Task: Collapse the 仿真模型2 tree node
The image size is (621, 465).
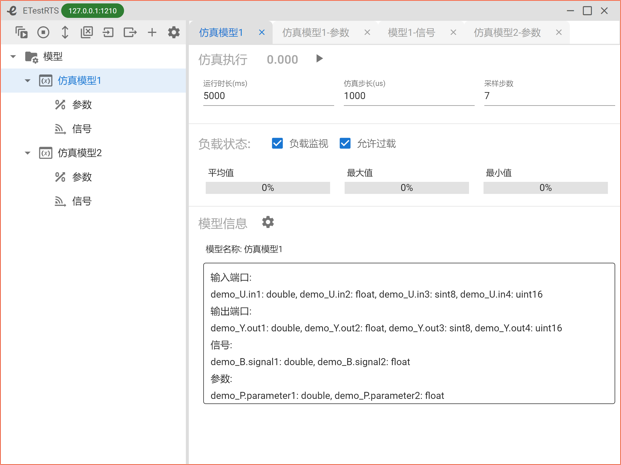Action: pos(27,153)
